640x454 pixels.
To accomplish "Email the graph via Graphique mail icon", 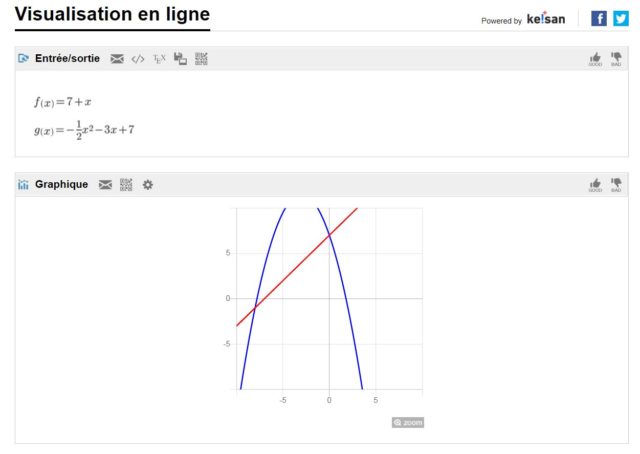I will [105, 185].
